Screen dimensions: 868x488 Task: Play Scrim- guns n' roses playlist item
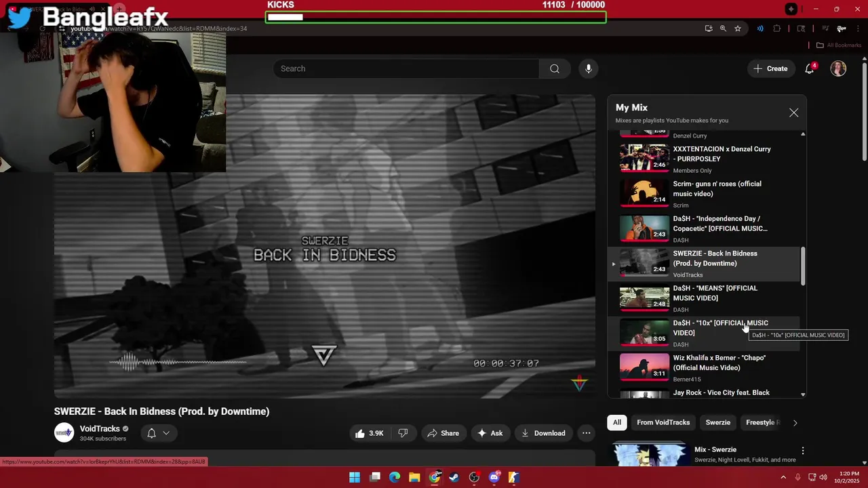pos(705,194)
